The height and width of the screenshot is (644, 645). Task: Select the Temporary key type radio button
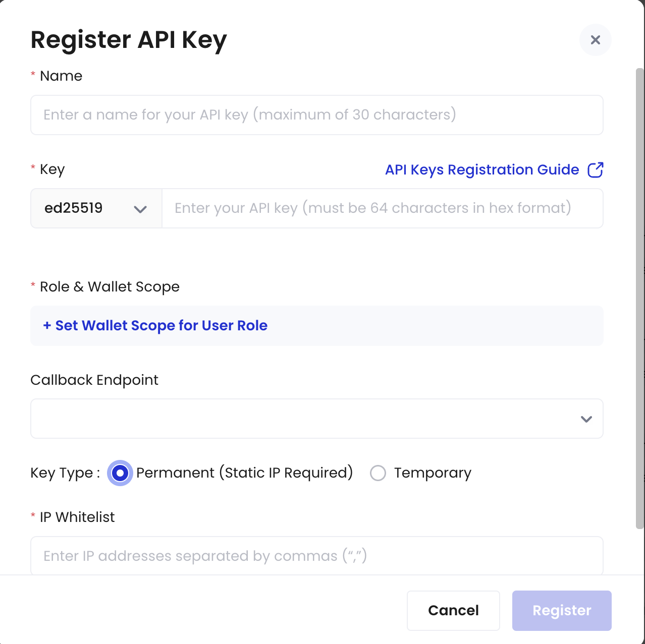pyautogui.click(x=378, y=473)
